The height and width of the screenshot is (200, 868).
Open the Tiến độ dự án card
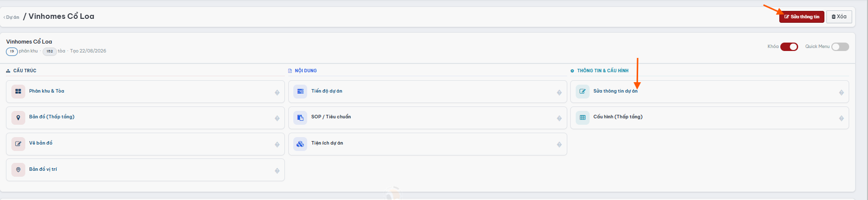point(428,92)
